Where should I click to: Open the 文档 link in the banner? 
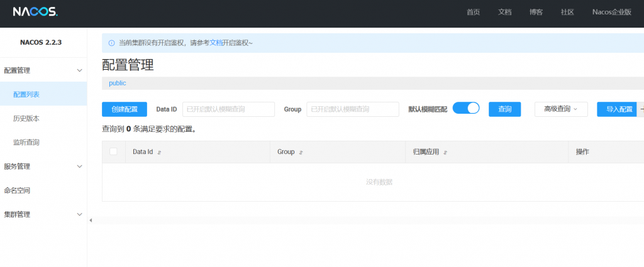point(216,43)
